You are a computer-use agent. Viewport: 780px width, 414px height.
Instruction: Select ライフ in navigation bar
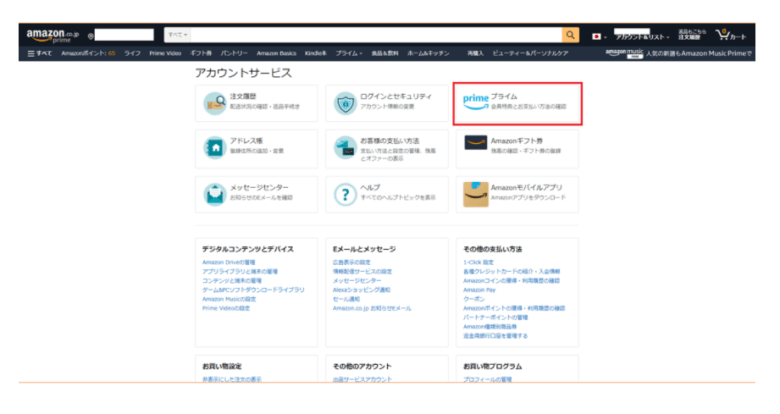click(x=132, y=53)
